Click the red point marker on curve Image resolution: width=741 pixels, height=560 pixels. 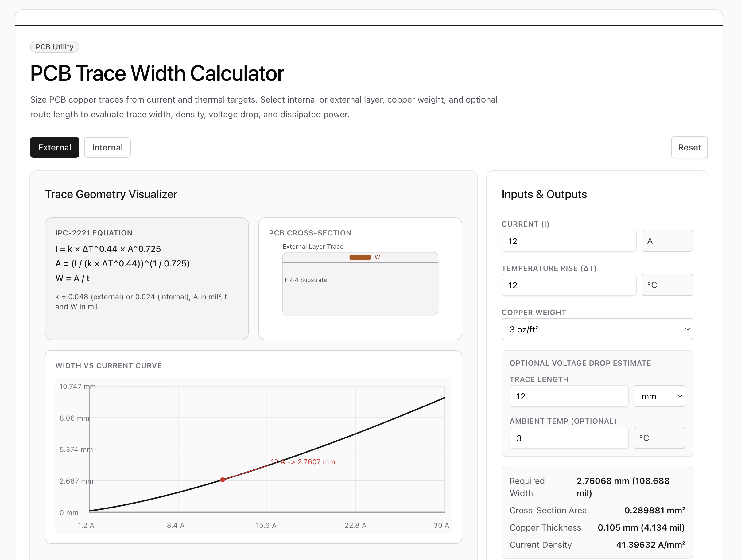[x=223, y=480]
